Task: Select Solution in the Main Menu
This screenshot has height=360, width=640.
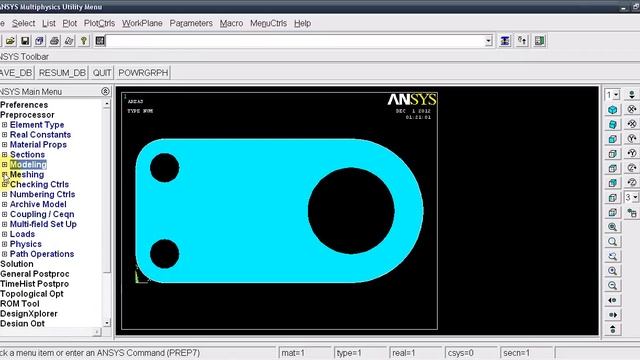Action: (x=17, y=264)
